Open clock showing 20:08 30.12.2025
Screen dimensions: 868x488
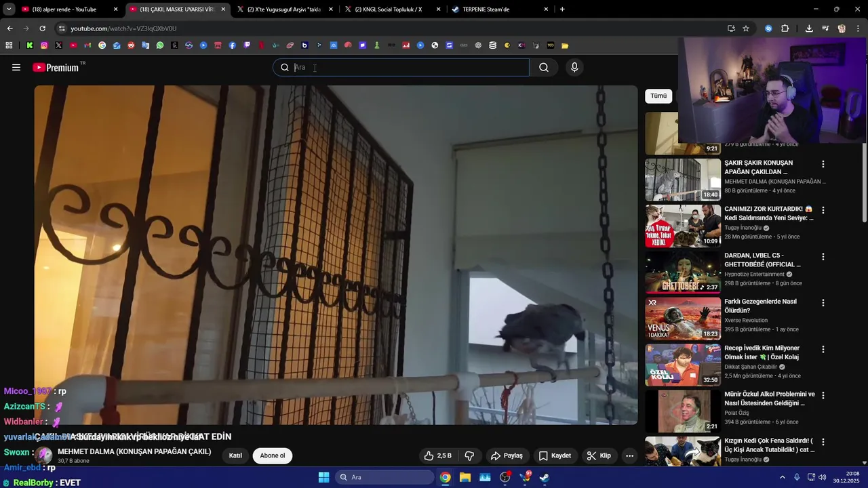[x=847, y=477]
